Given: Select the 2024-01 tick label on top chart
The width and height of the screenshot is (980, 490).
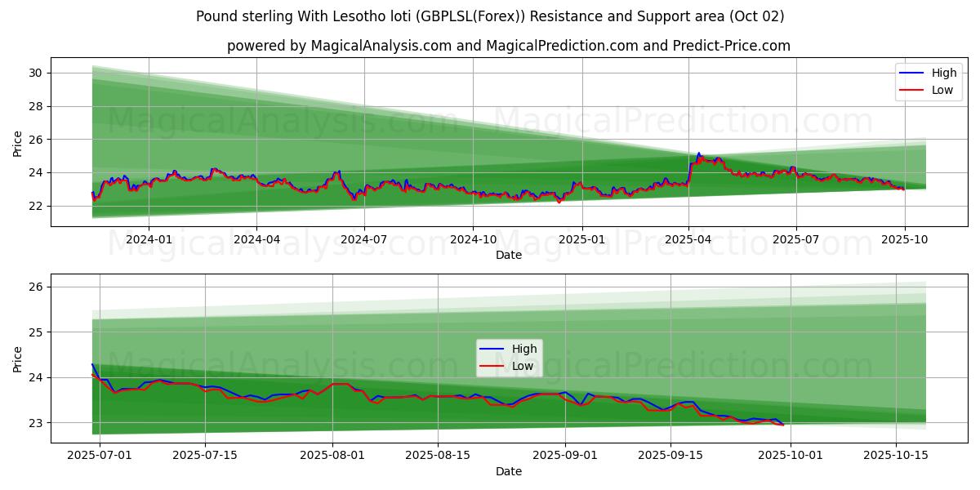Looking at the screenshot, I should (x=148, y=239).
